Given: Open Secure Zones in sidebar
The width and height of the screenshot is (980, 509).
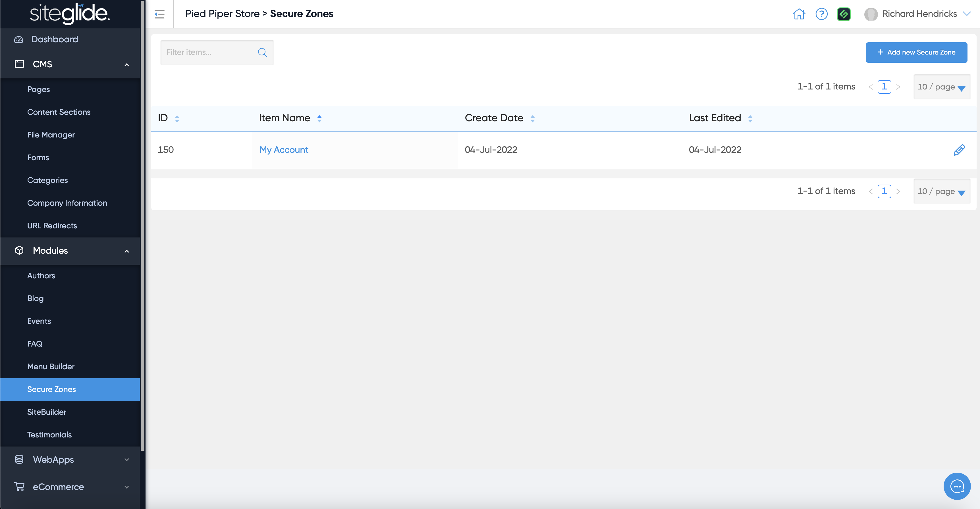Looking at the screenshot, I should [x=51, y=389].
